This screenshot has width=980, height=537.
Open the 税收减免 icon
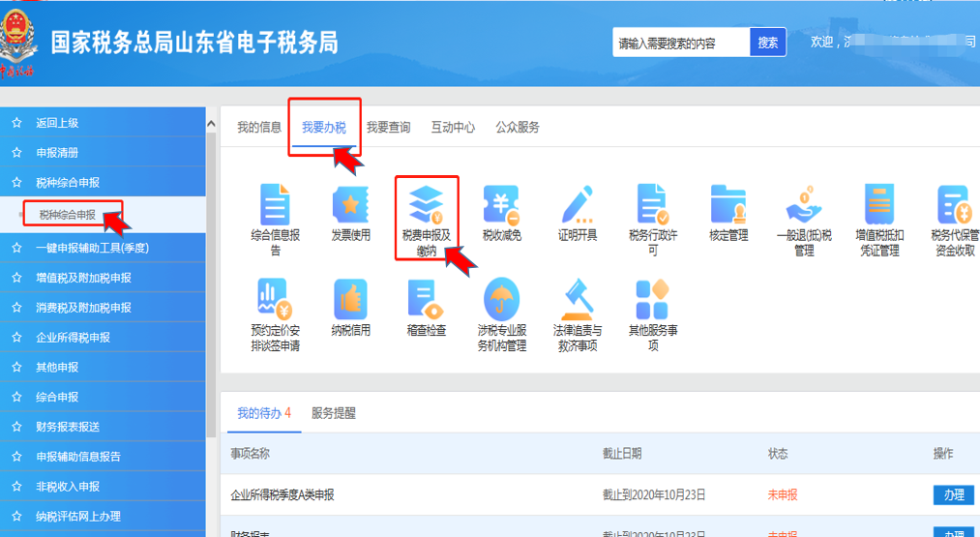501,205
